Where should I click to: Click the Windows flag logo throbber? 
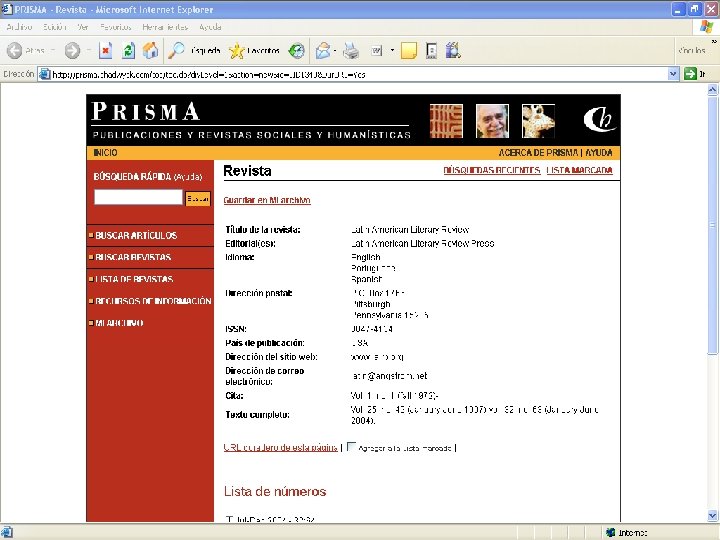click(x=707, y=27)
